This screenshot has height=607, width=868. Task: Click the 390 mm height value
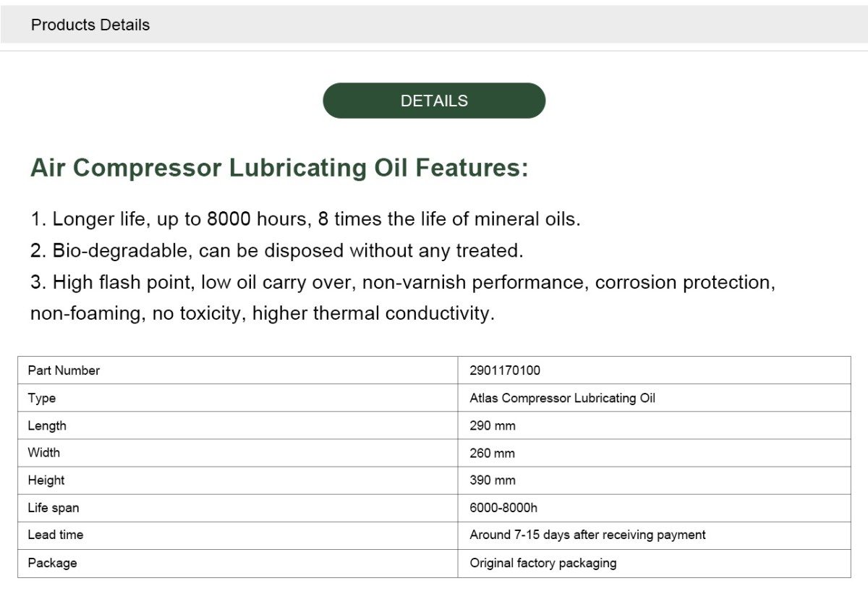[x=493, y=480]
